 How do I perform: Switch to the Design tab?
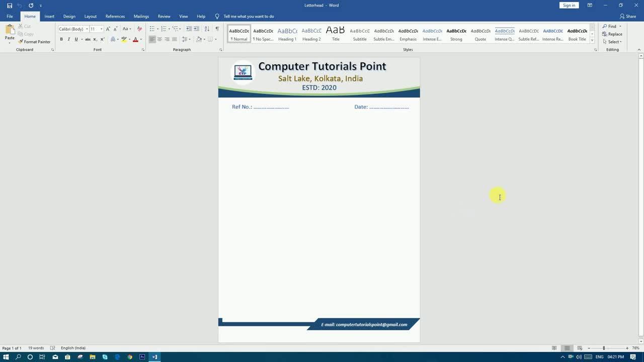click(x=69, y=16)
